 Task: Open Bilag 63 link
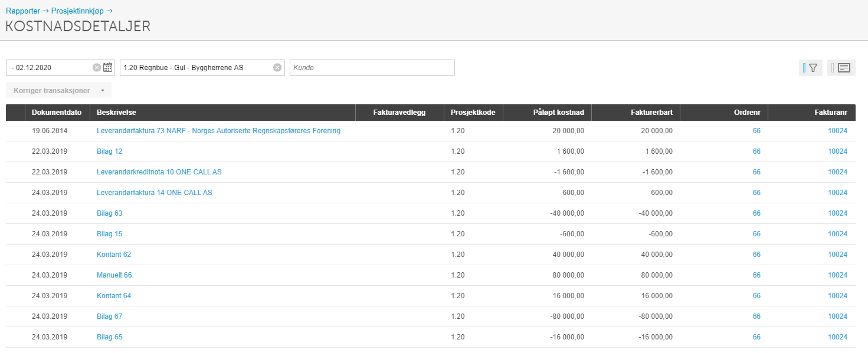[110, 213]
